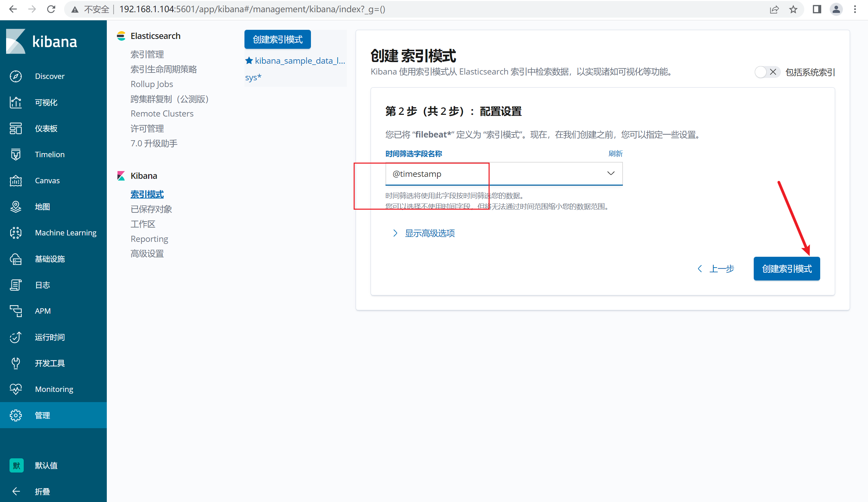Viewport: 868px width, 502px height.
Task: Click the Machine Learning sidebar label
Action: 66,233
